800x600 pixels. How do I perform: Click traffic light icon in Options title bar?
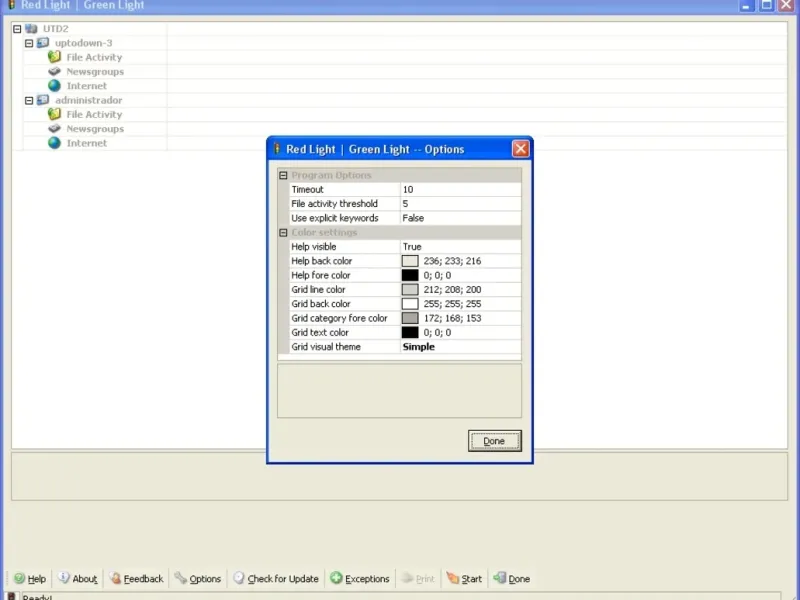coord(277,148)
